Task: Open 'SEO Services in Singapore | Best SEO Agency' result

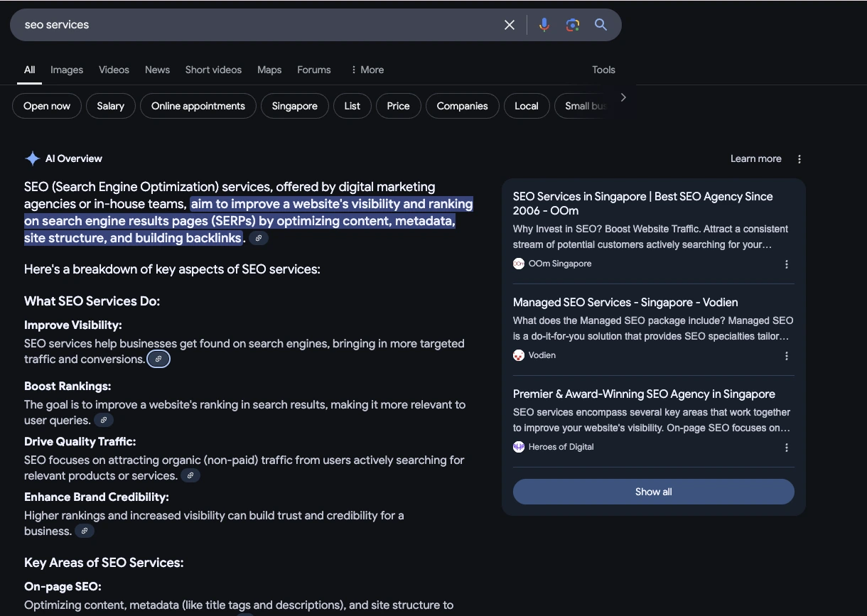Action: click(643, 203)
